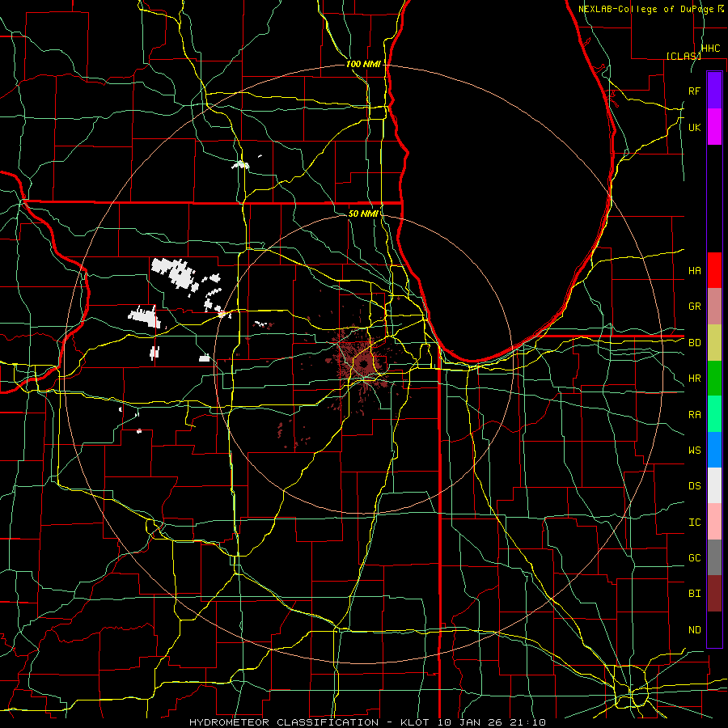
Task: Click the BI brown legend swatch
Action: pos(714,594)
